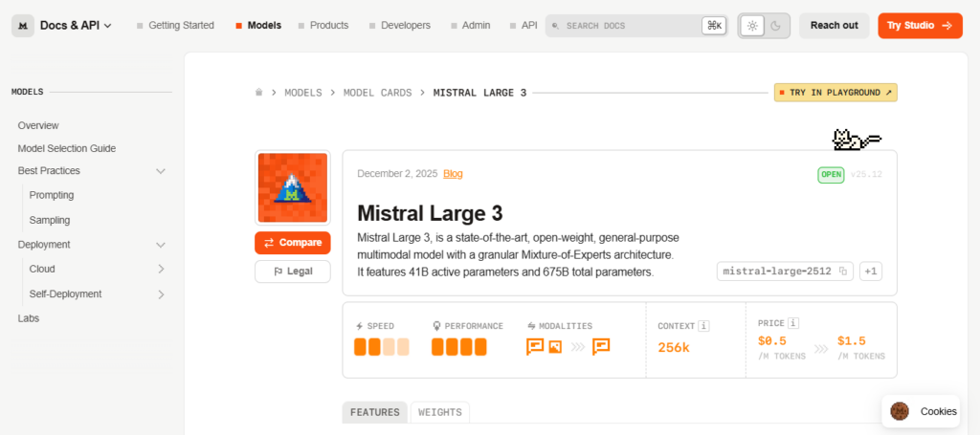Switch to dark theme moon icon
This screenshot has width=980, height=435.
coord(775,26)
